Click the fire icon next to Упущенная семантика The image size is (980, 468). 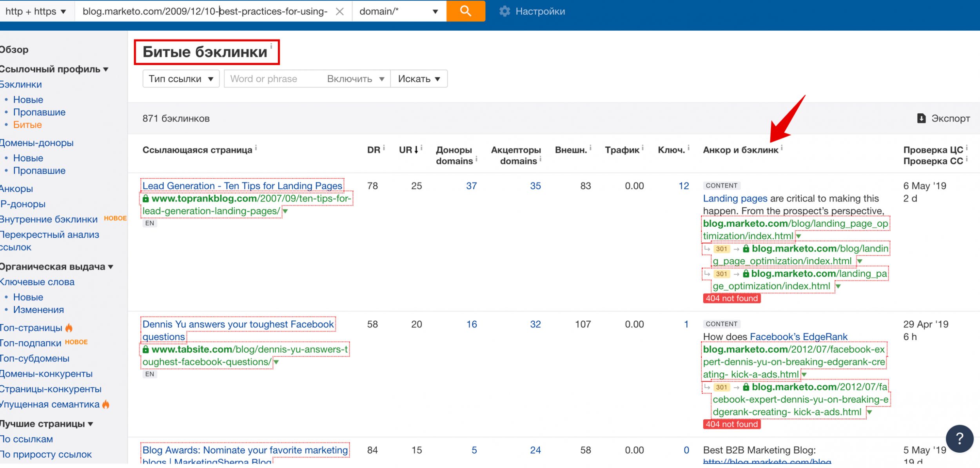[106, 404]
